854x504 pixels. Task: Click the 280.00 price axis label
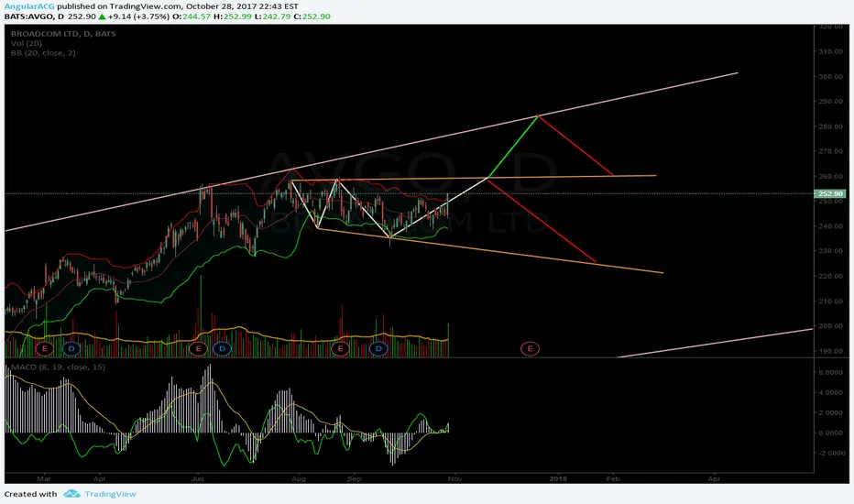point(830,126)
